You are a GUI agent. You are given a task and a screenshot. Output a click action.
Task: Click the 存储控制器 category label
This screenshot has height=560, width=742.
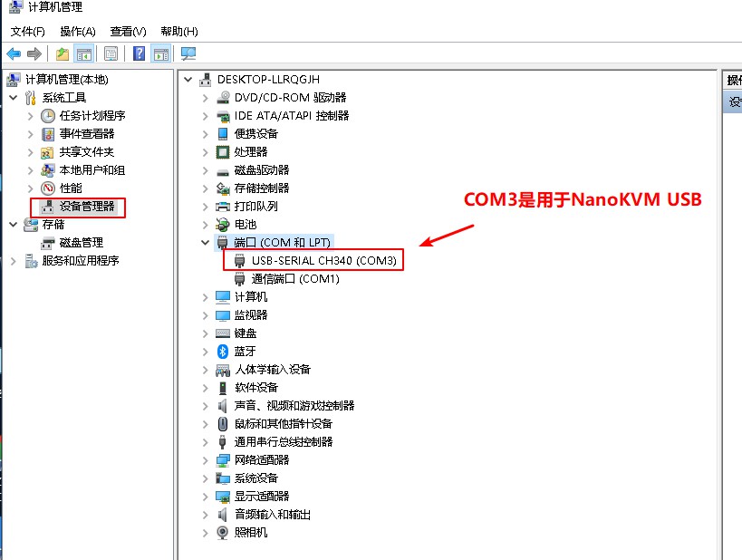[262, 188]
